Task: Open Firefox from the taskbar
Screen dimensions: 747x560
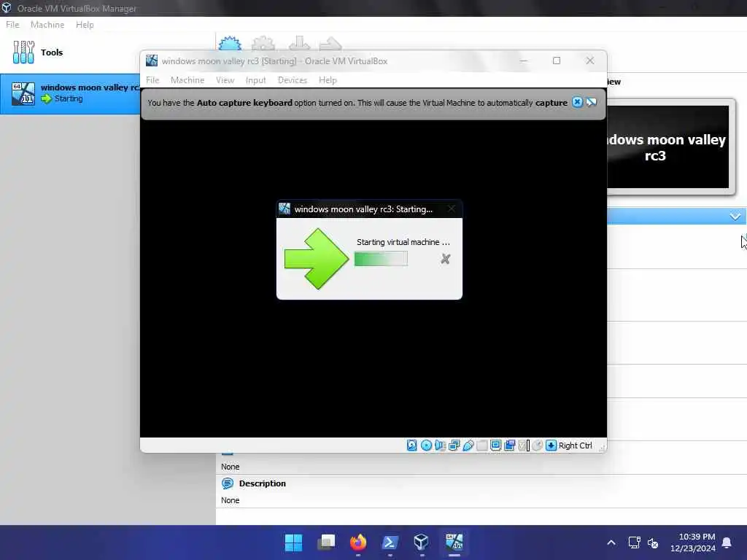Action: (357, 542)
